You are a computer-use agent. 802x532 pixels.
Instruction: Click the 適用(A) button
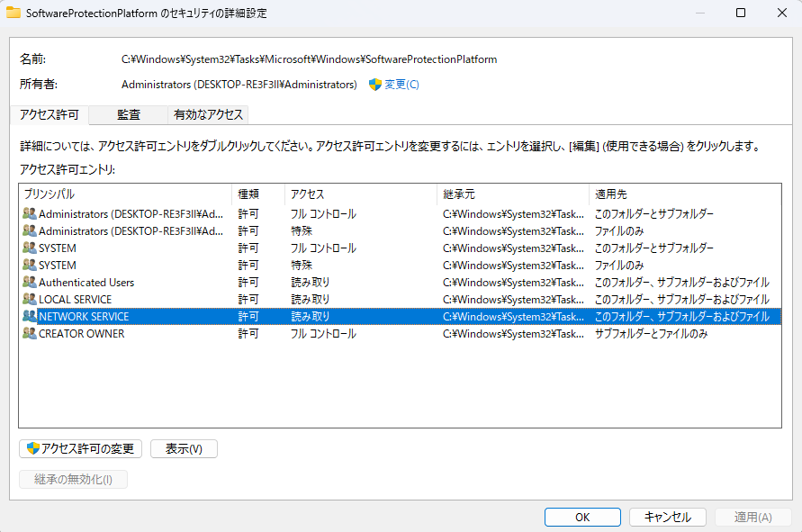click(752, 518)
